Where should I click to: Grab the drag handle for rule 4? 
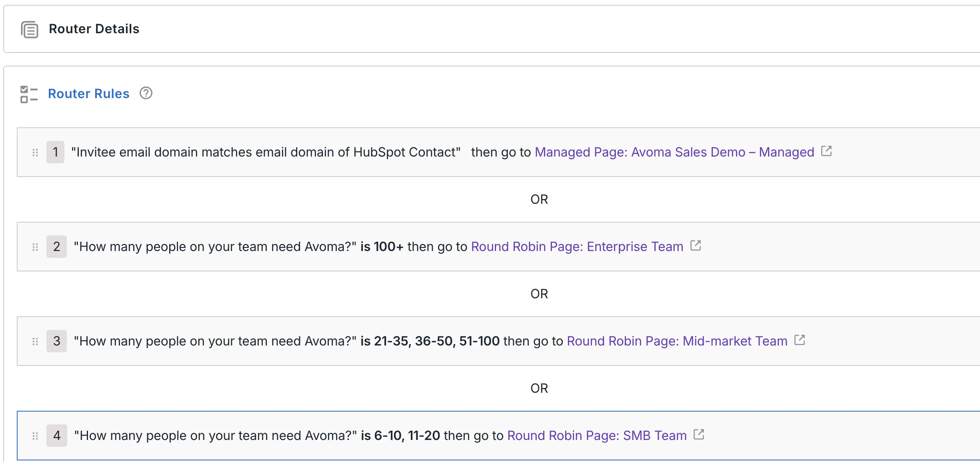pos(35,436)
